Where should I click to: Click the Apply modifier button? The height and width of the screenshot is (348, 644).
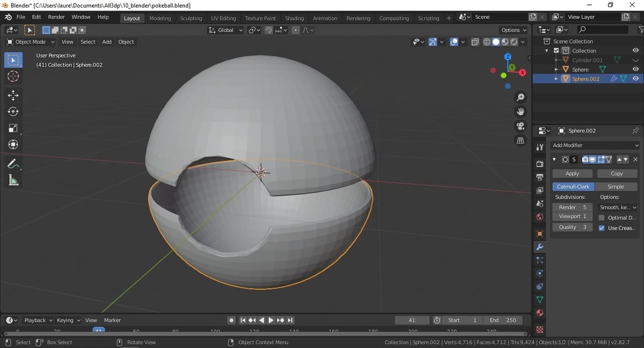click(572, 174)
